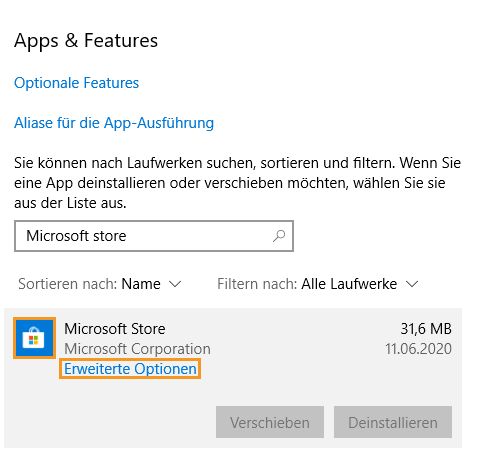Open Optionale Features link
The width and height of the screenshot is (480, 460).
76,83
